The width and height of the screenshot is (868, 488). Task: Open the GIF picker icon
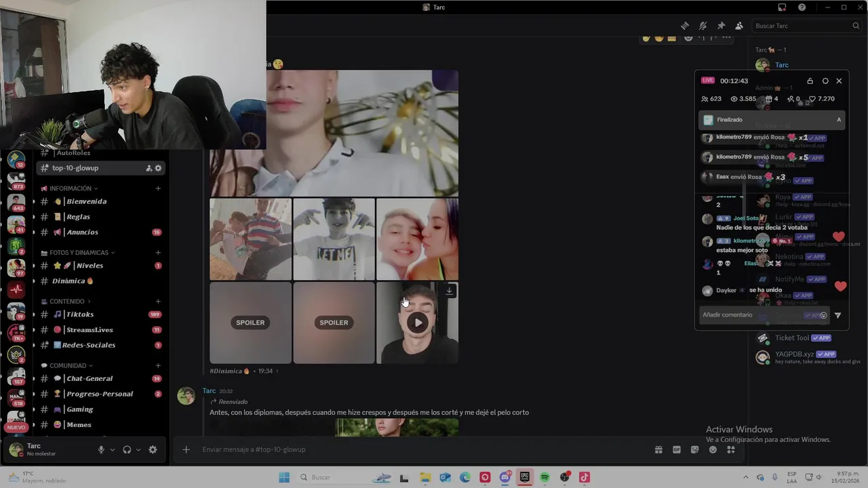(676, 449)
